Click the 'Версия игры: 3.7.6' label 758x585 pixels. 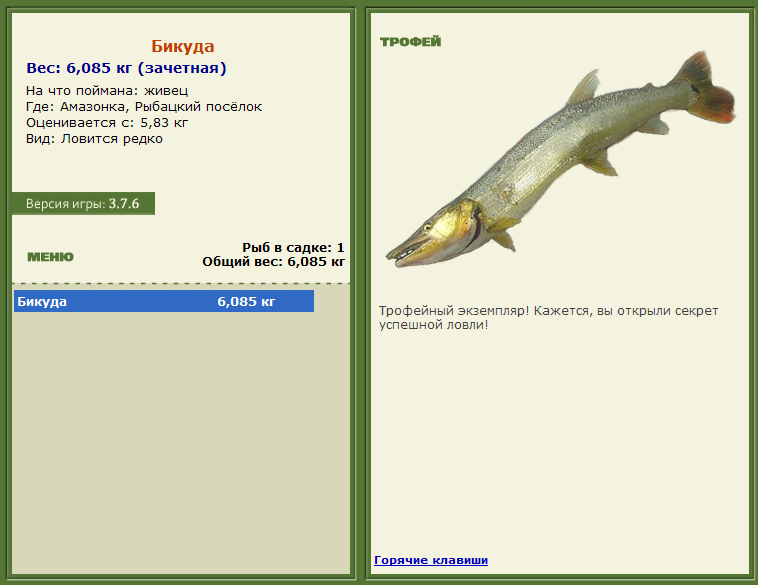(x=83, y=204)
